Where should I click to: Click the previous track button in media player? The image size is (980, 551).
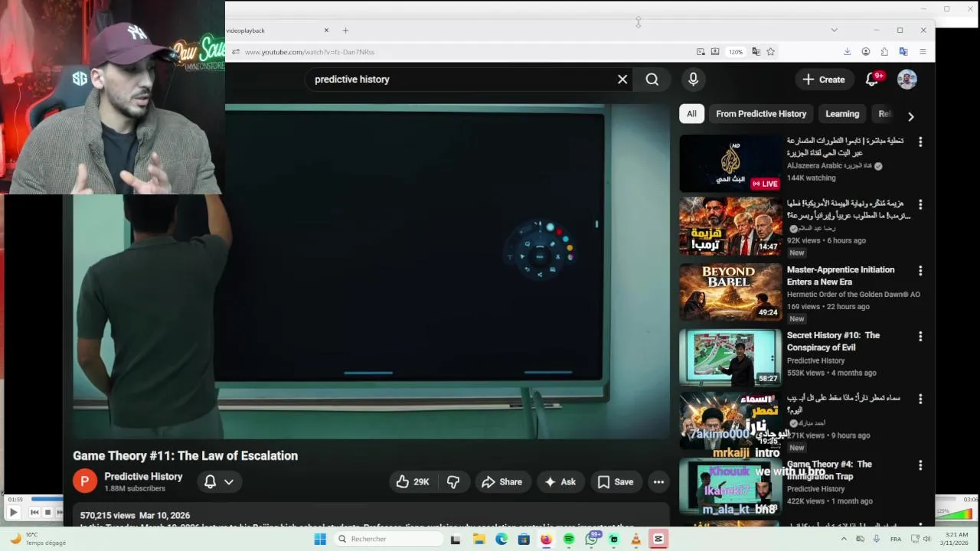click(34, 512)
